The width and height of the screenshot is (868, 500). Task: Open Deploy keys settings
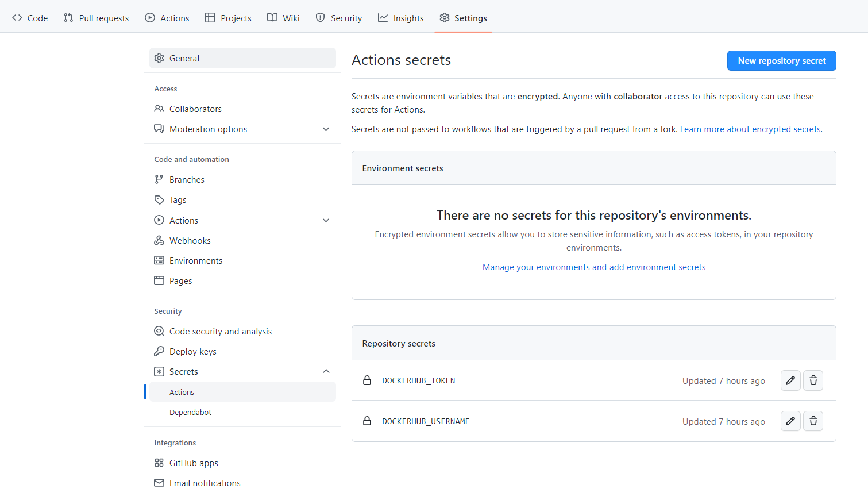(242, 351)
